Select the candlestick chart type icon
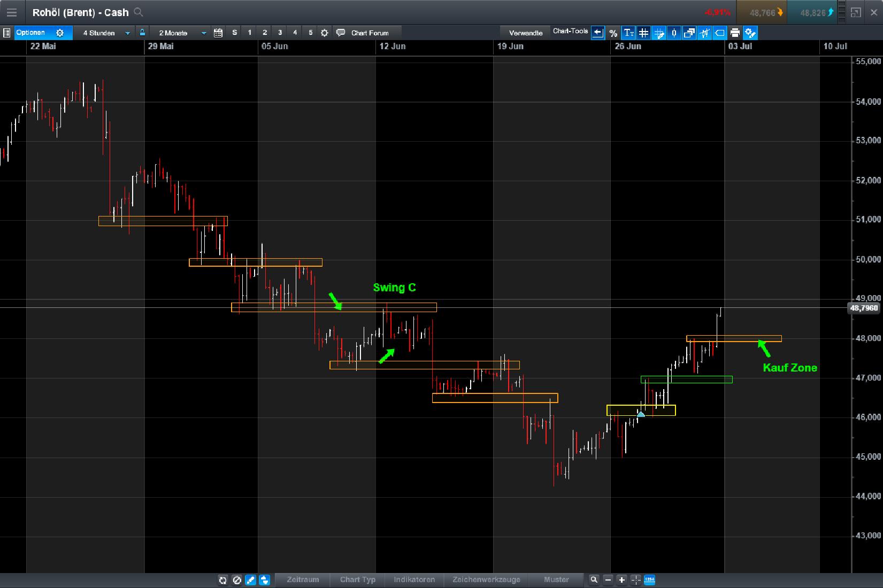Screen dimensions: 883x588 674,33
